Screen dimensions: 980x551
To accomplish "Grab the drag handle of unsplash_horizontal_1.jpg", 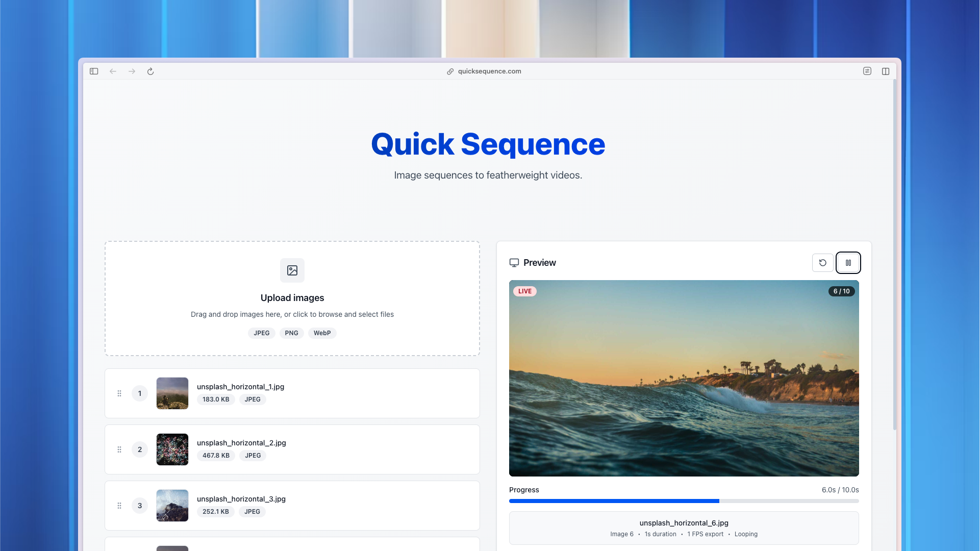I will (x=119, y=393).
